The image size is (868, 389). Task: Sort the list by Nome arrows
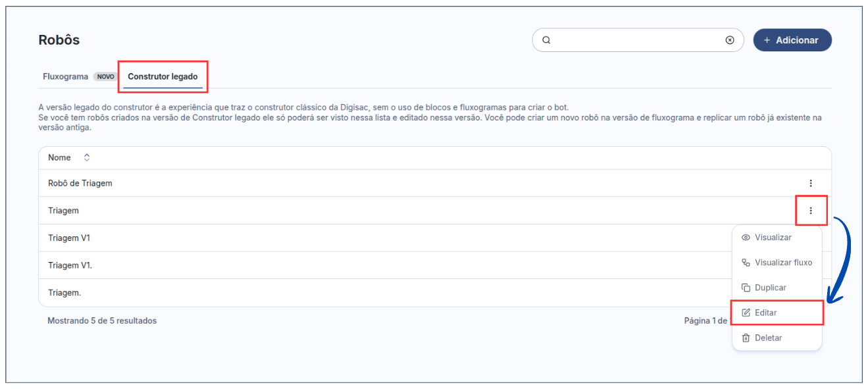point(86,158)
